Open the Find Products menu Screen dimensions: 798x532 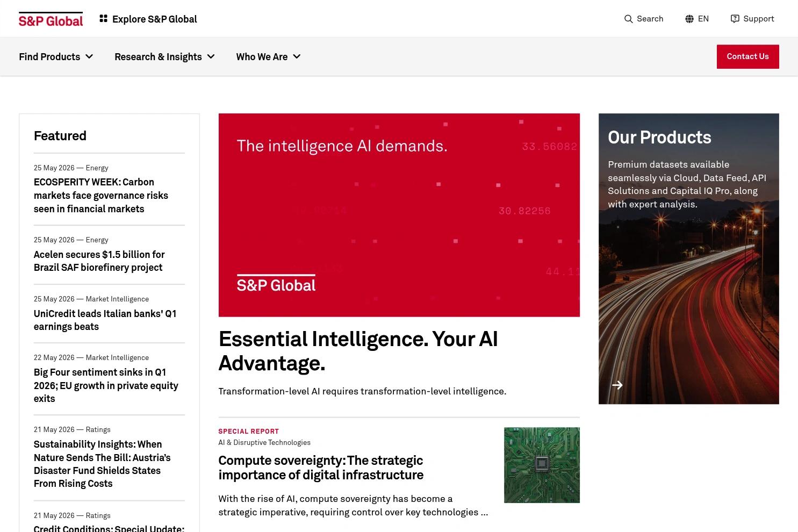pyautogui.click(x=56, y=56)
